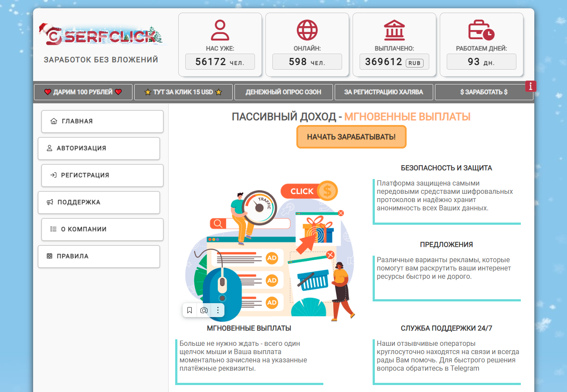Open the АВТОРИЗАЦИЯ menu item
The height and width of the screenshot is (392, 567).
pyautogui.click(x=99, y=149)
